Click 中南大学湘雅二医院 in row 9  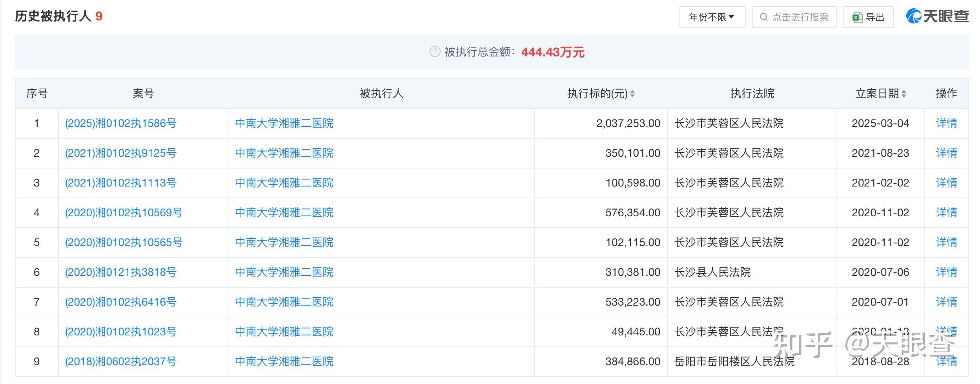284,362
